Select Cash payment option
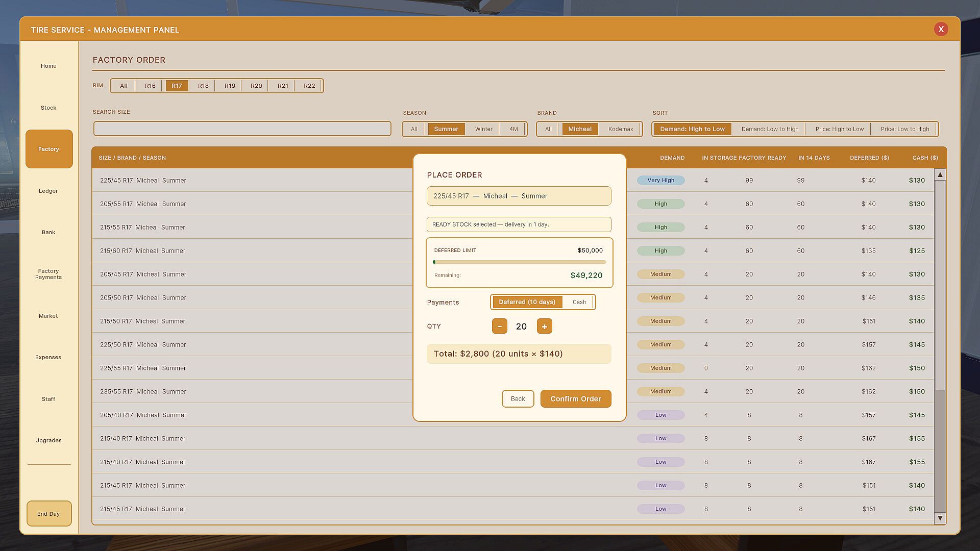The image size is (980, 551). pyautogui.click(x=579, y=302)
